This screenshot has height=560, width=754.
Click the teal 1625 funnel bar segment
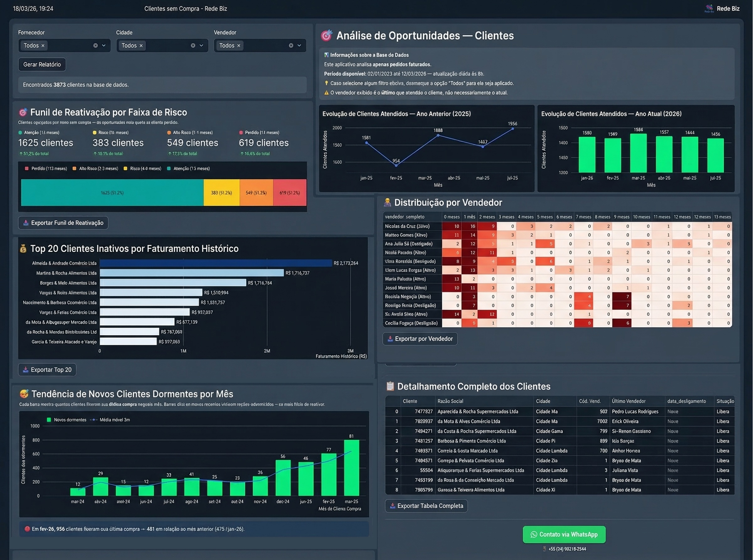[112, 193]
